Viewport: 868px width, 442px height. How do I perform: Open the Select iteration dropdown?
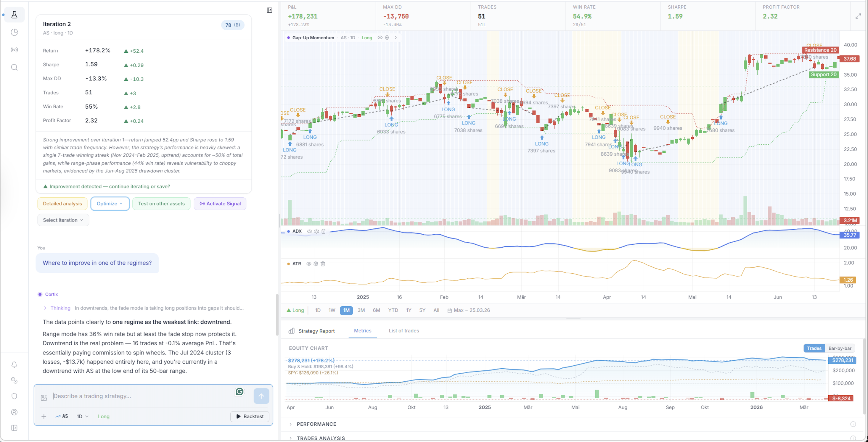tap(63, 220)
